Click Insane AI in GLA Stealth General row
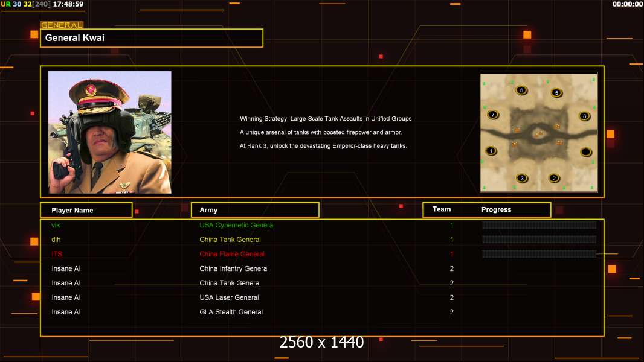 pos(66,312)
